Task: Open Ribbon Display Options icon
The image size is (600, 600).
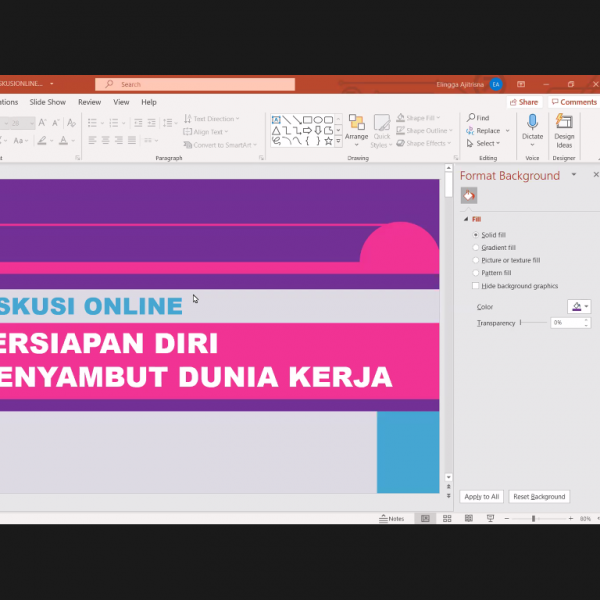Action: [x=521, y=84]
